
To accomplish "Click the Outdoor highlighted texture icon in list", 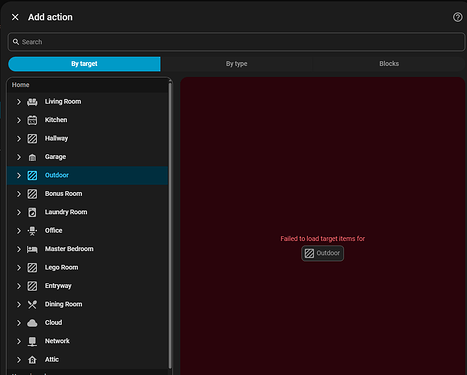I will tap(32, 175).
